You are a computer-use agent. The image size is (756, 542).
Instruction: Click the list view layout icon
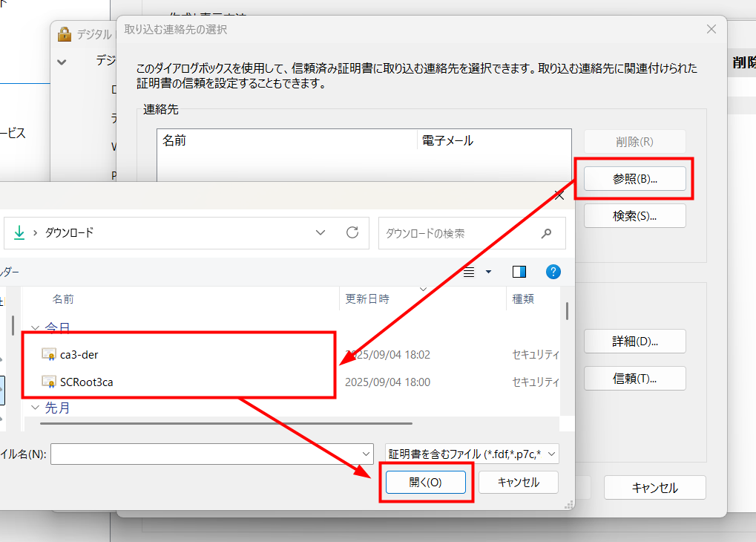(469, 272)
